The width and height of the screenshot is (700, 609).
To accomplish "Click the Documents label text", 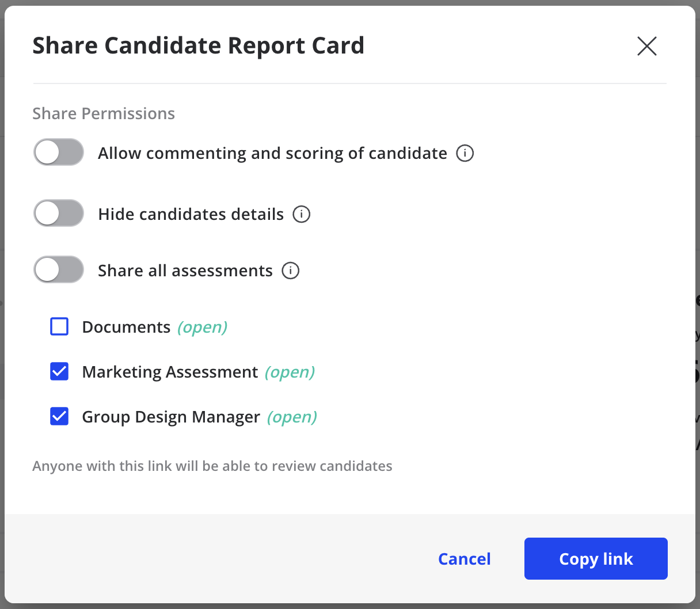I will point(127,327).
